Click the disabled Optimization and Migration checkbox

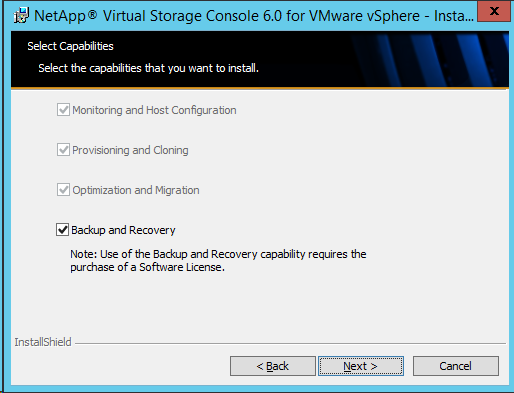[x=63, y=190]
